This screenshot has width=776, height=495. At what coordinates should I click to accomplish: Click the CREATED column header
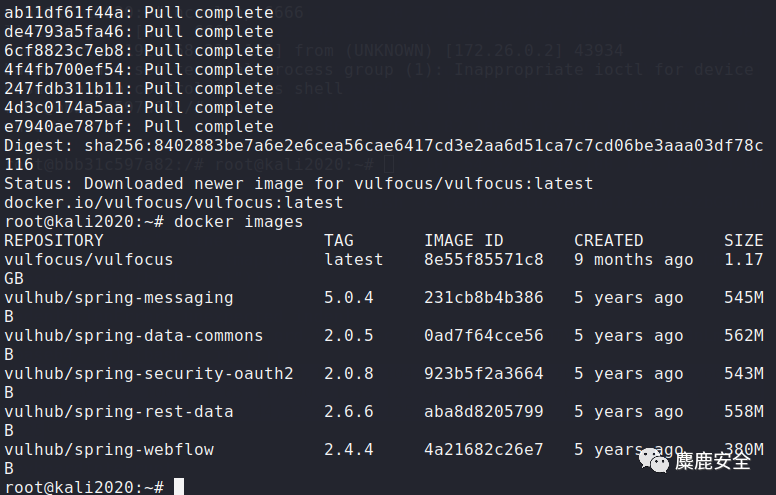[x=609, y=241]
